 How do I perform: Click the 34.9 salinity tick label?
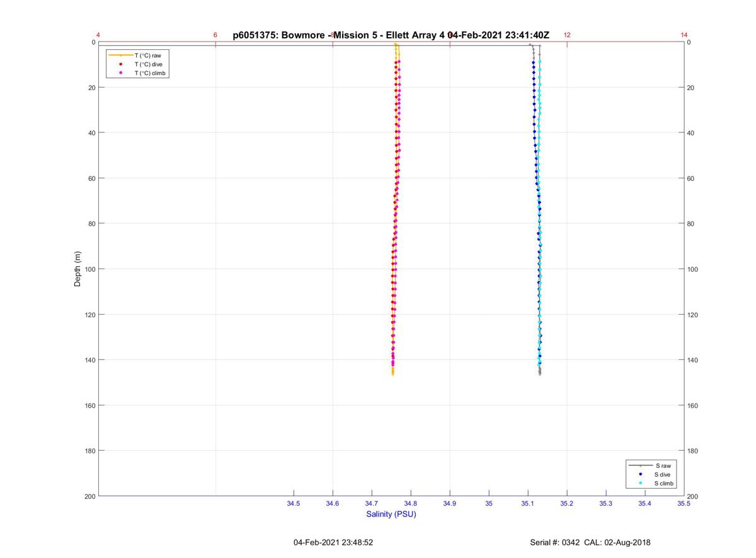pyautogui.click(x=450, y=504)
